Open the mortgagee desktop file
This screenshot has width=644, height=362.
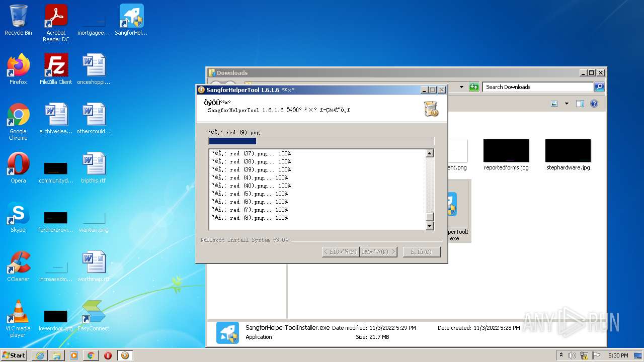(94, 23)
